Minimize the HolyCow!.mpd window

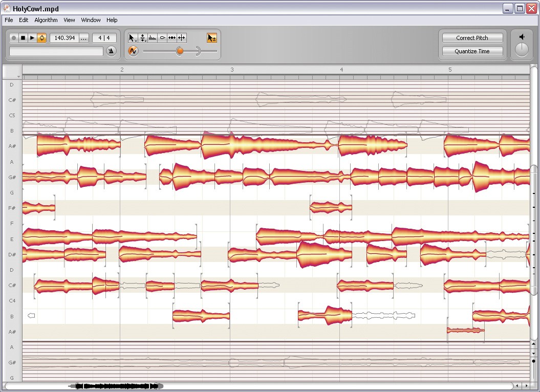coord(508,9)
